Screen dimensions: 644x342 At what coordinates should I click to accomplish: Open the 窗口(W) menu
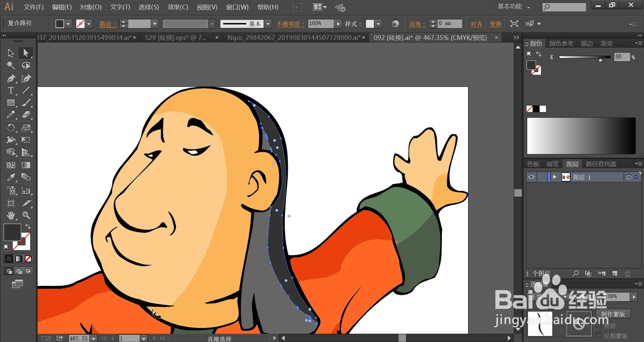(x=237, y=7)
